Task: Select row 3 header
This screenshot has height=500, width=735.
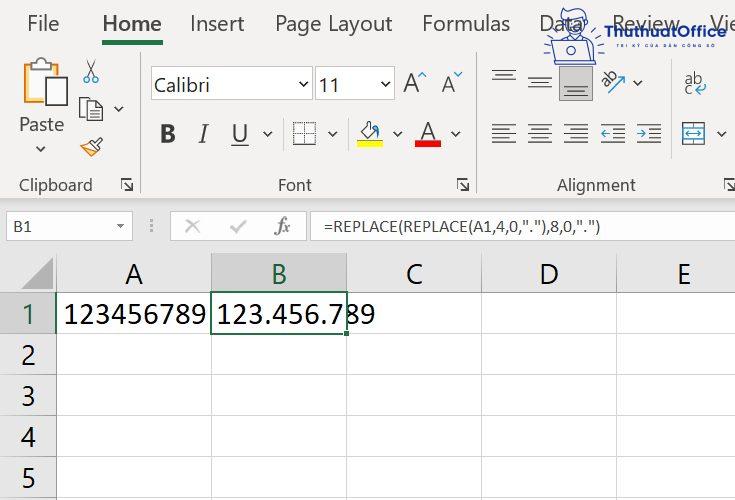Action: [28, 395]
